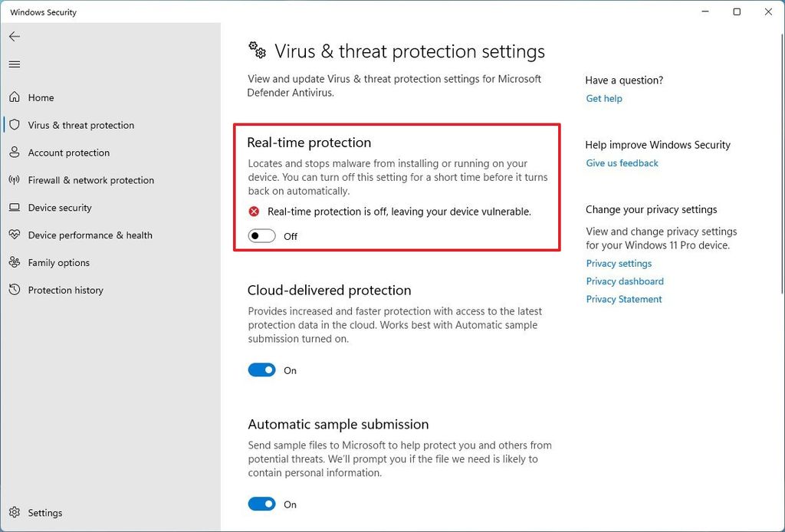The height and width of the screenshot is (532, 785).
Task: Click the Firewall & network protection icon
Action: [x=14, y=180]
